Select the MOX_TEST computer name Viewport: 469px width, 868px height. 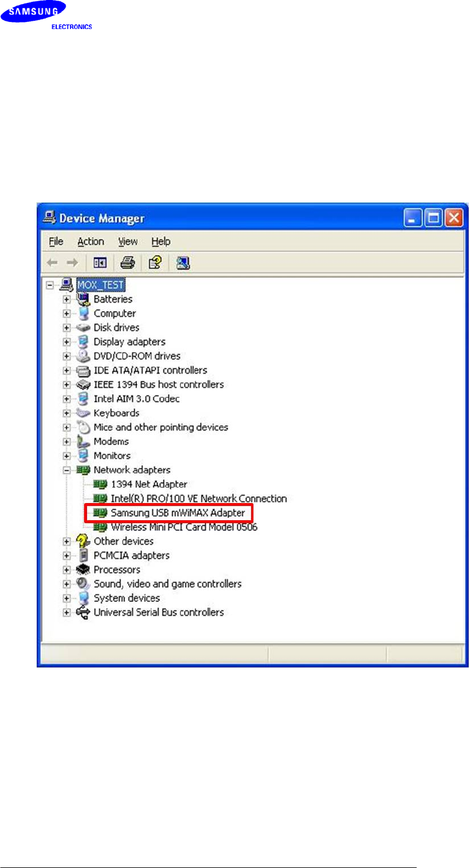[101, 285]
